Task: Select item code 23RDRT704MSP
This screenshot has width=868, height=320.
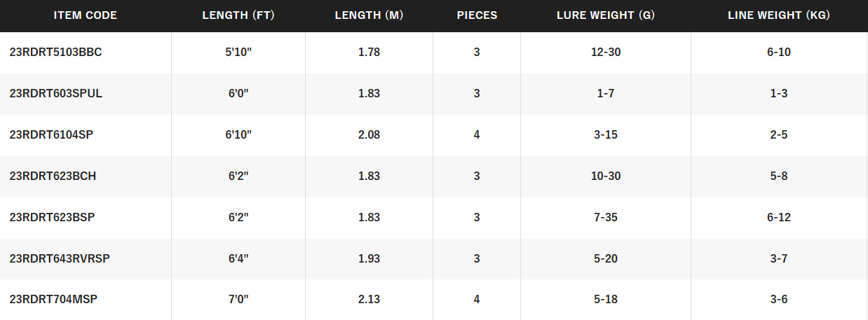Action: point(53,300)
